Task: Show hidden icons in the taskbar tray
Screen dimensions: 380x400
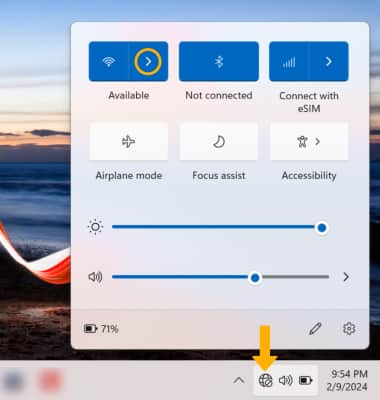Action: pos(239,380)
